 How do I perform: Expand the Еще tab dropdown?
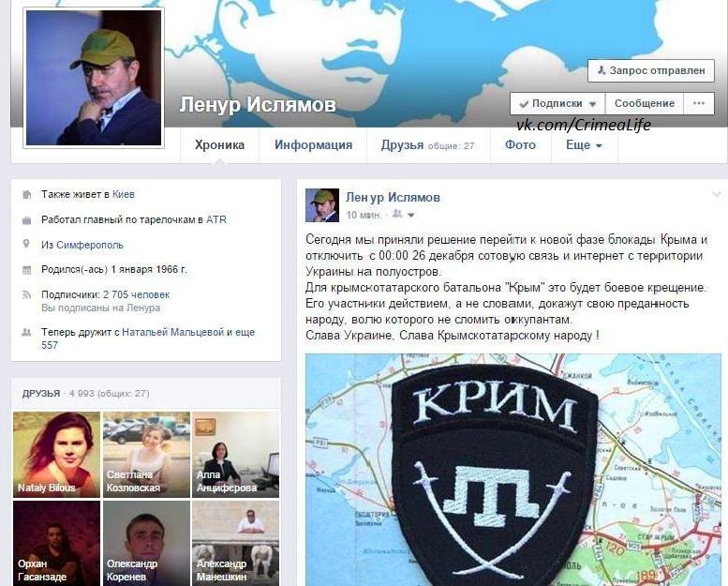[584, 145]
